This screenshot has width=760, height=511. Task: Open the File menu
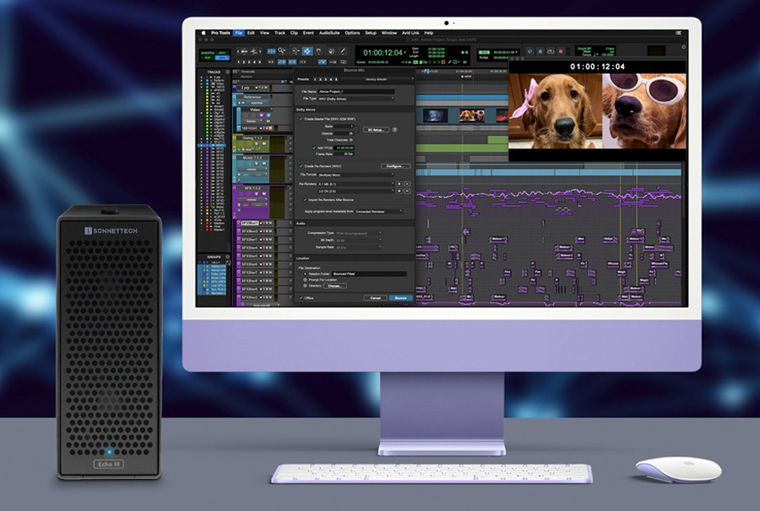pyautogui.click(x=239, y=33)
